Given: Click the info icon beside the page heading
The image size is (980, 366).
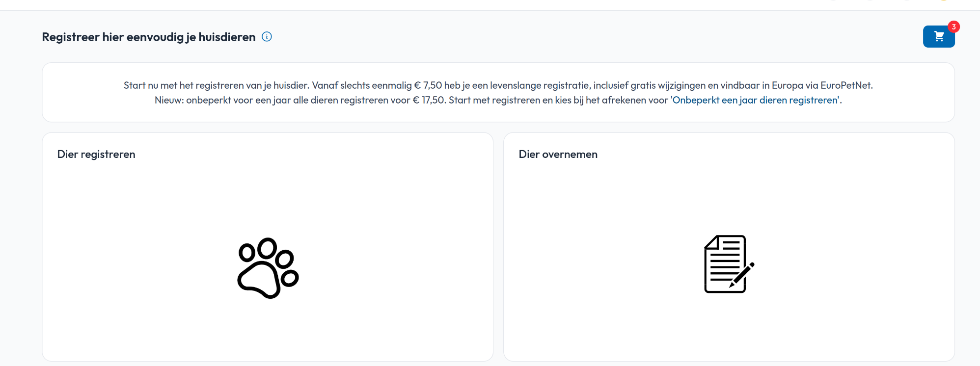Looking at the screenshot, I should (267, 37).
